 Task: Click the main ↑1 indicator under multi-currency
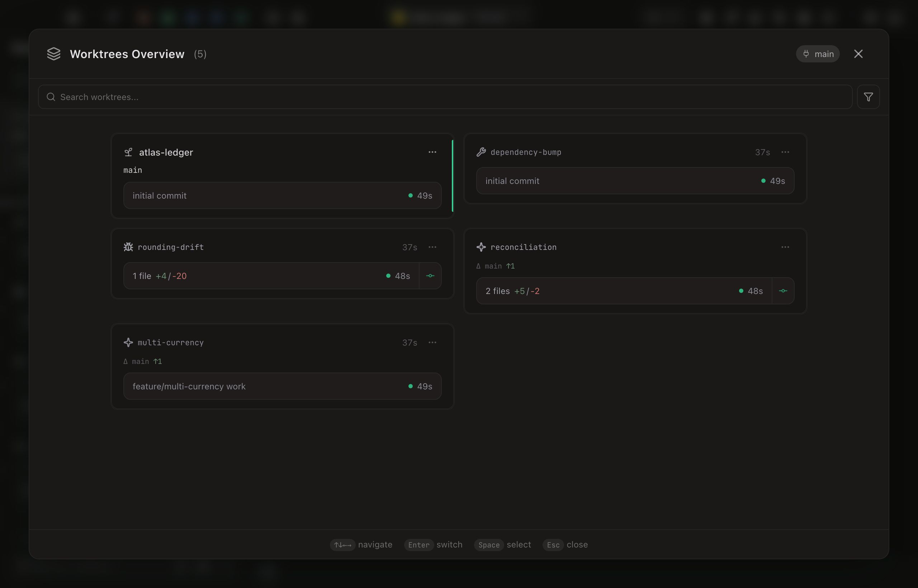pyautogui.click(x=142, y=361)
